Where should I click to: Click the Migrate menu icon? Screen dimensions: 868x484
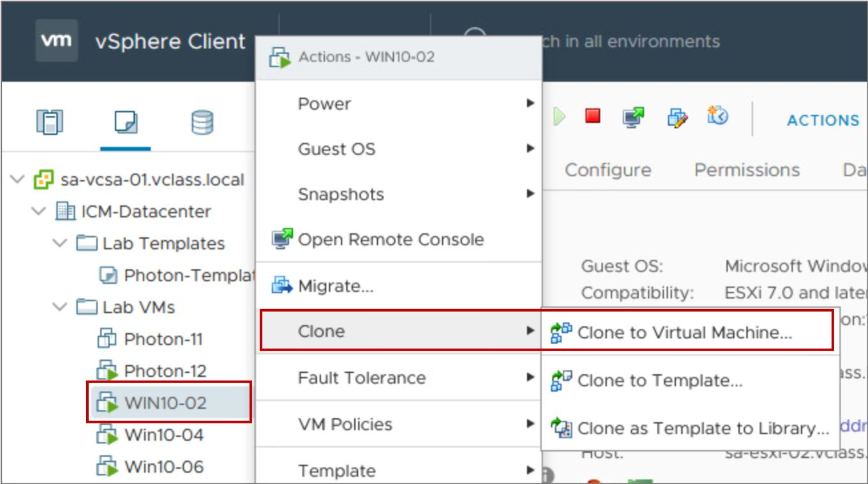pos(281,285)
